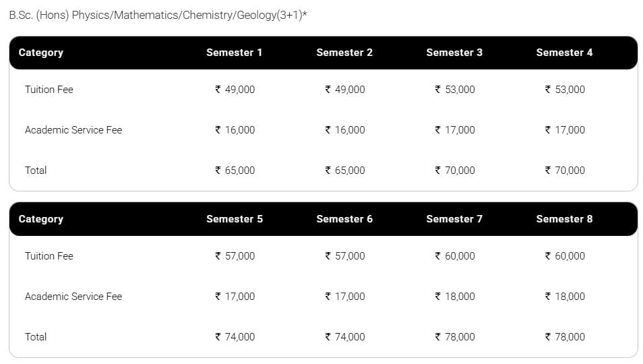643x364 pixels.
Task: Select the Semester 2 column header
Action: coord(344,53)
